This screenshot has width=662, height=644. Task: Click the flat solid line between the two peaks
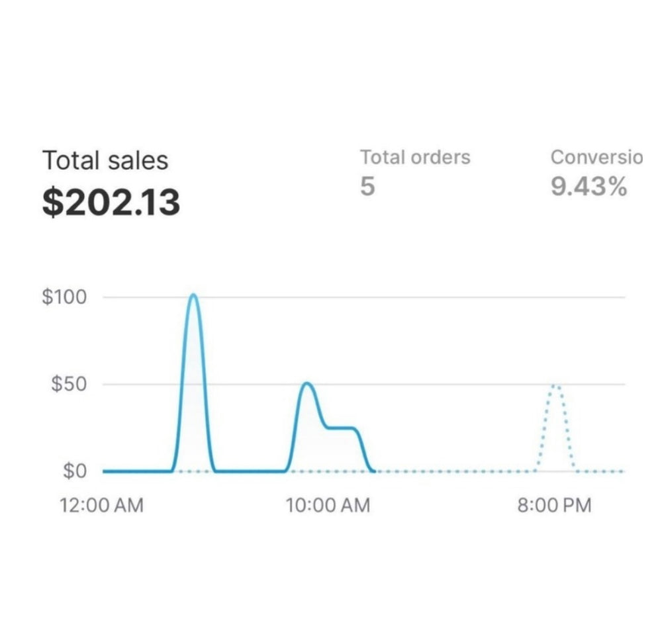pyautogui.click(x=250, y=471)
